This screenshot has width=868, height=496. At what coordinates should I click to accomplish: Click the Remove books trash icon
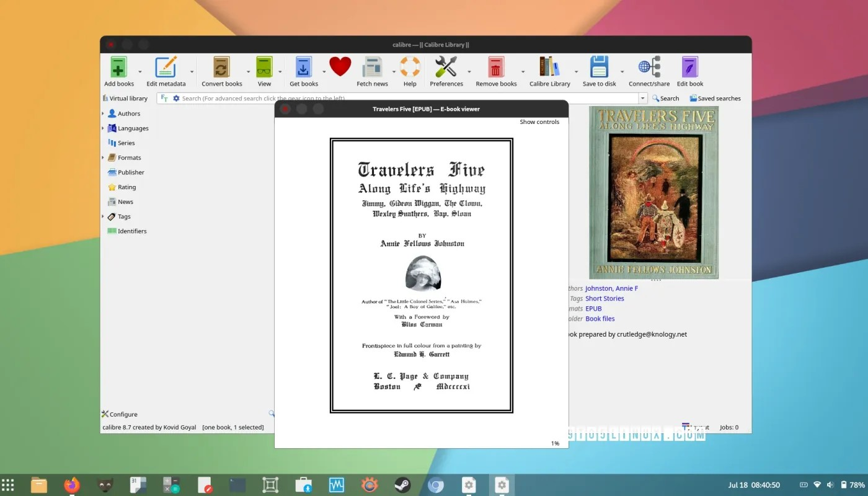tap(495, 68)
